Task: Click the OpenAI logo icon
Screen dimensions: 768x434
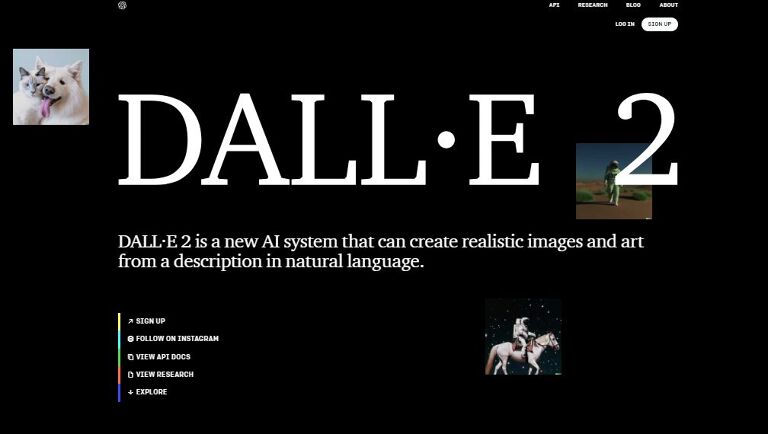Action: pos(122,5)
